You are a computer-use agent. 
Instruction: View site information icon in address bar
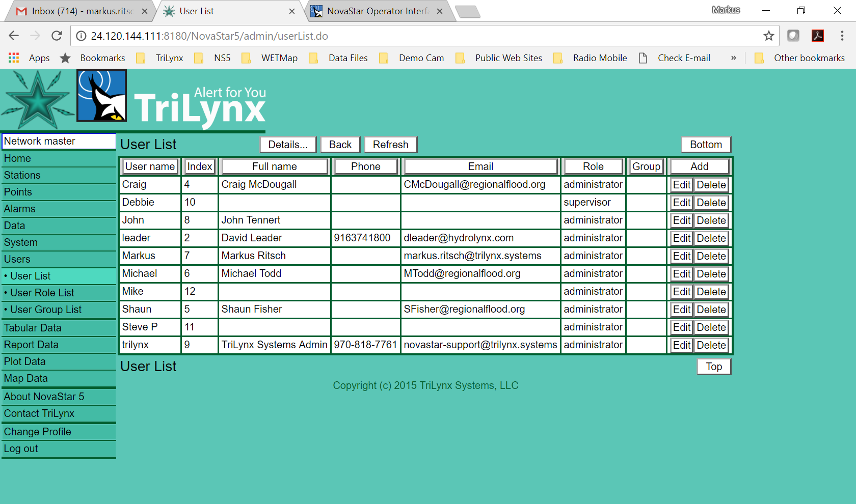(x=81, y=36)
